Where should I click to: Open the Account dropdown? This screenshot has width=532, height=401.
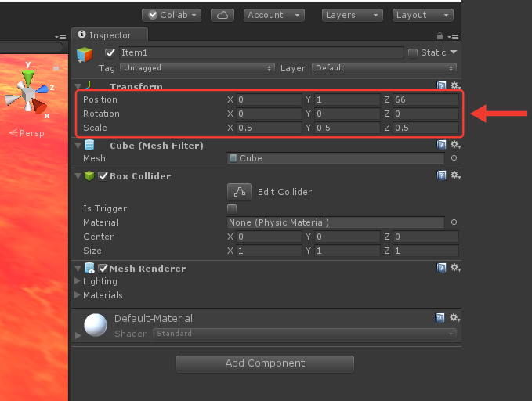[273, 15]
